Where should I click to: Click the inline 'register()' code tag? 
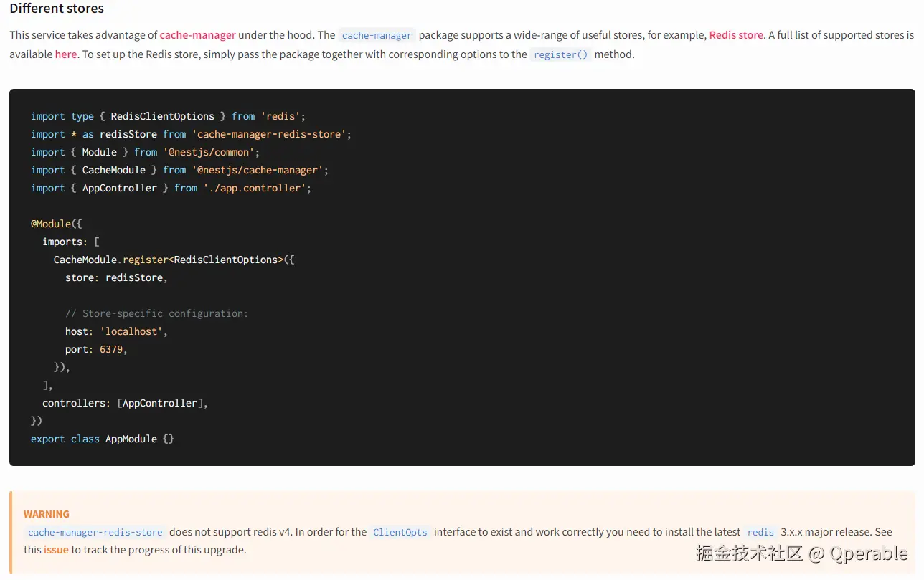click(x=560, y=54)
